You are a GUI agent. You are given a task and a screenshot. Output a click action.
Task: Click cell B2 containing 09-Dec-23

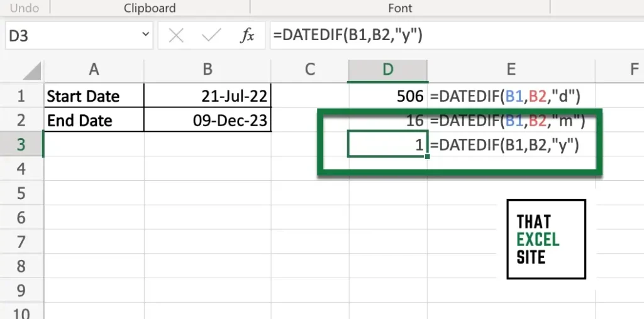point(208,120)
